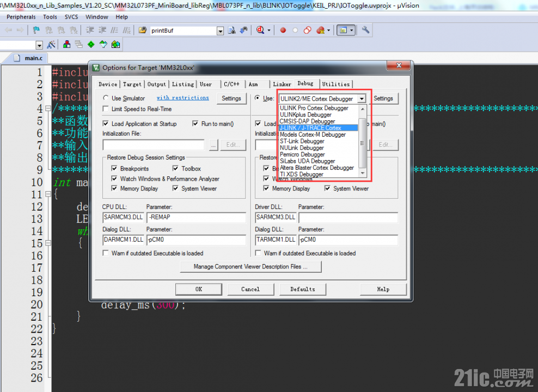Click the Navigate Forwards arrow icon
Viewport: 538px width, 392px height.
click(20, 30)
